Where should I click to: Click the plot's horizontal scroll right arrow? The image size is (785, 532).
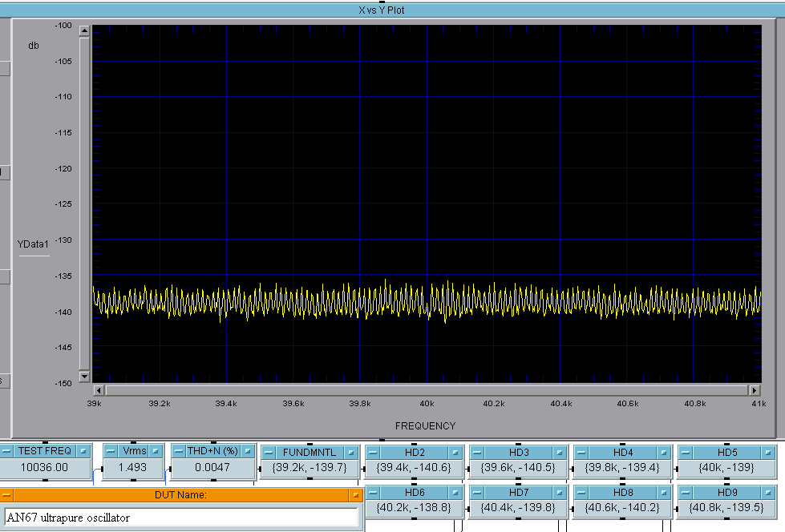click(x=755, y=390)
